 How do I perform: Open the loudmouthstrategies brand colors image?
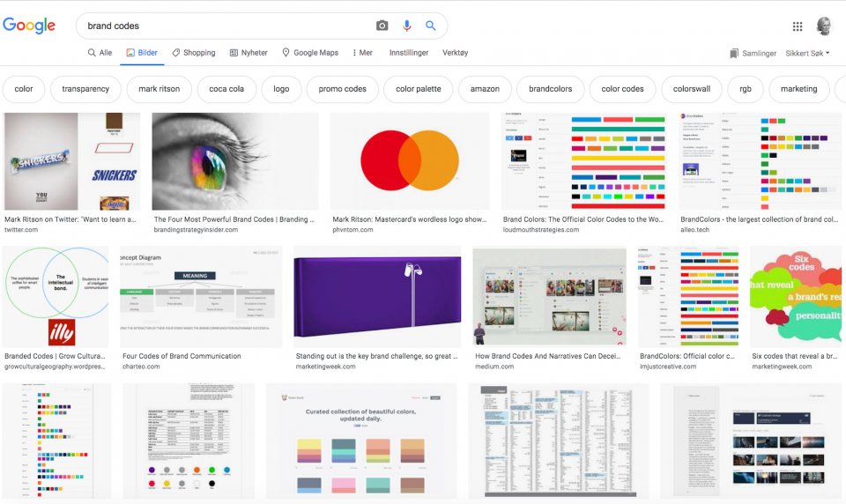click(x=583, y=161)
